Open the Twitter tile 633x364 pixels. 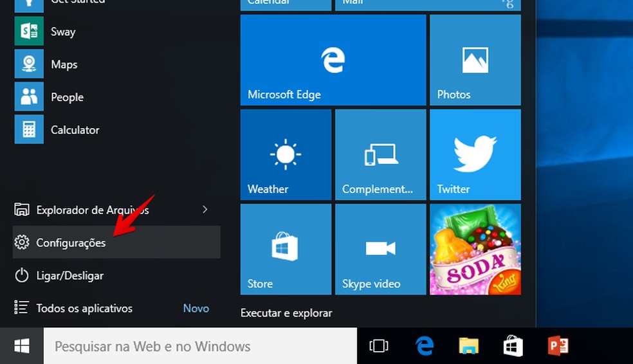pos(475,154)
